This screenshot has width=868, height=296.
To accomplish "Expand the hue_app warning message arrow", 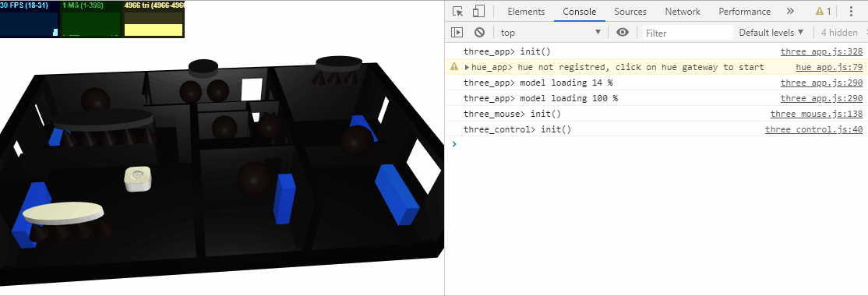I will click(x=467, y=68).
